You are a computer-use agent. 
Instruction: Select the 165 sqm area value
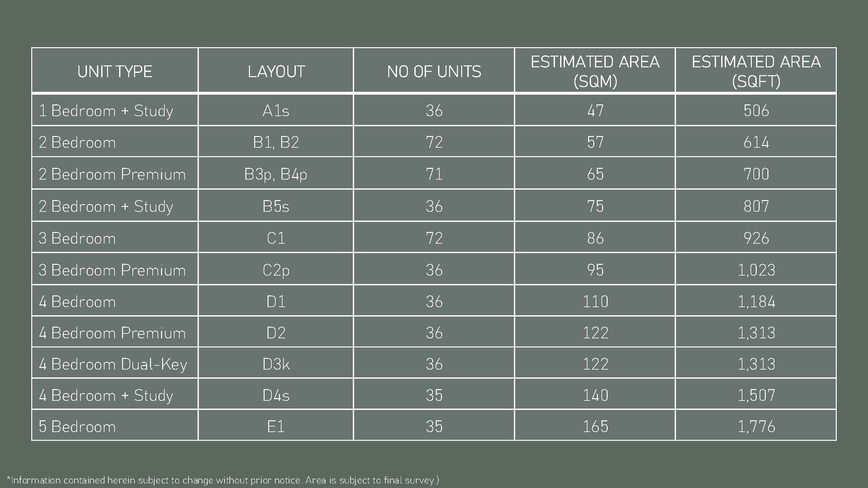click(595, 427)
